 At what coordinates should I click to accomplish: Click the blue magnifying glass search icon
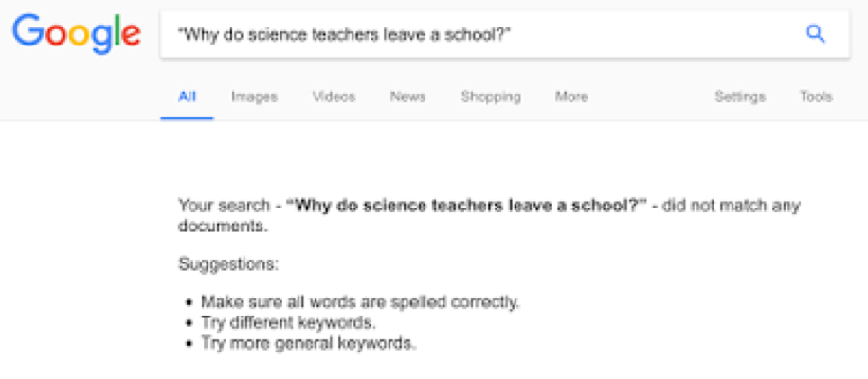(x=816, y=34)
